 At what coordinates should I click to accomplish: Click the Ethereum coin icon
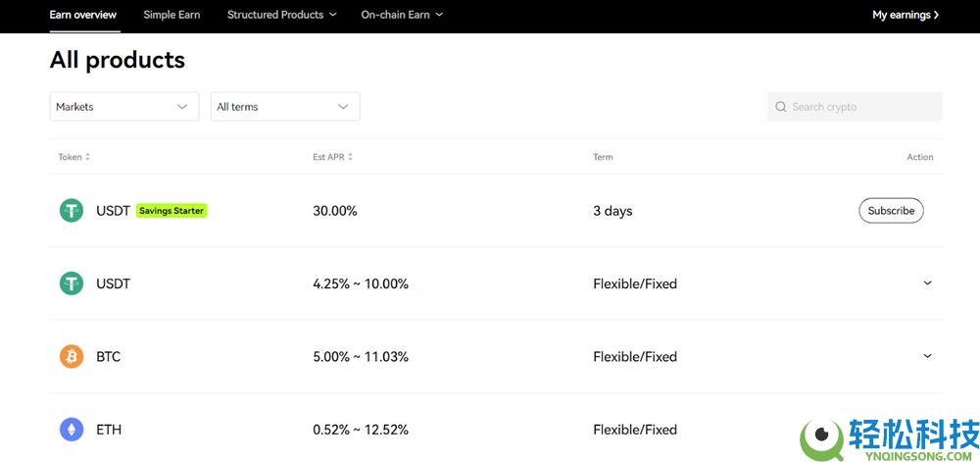coord(72,430)
